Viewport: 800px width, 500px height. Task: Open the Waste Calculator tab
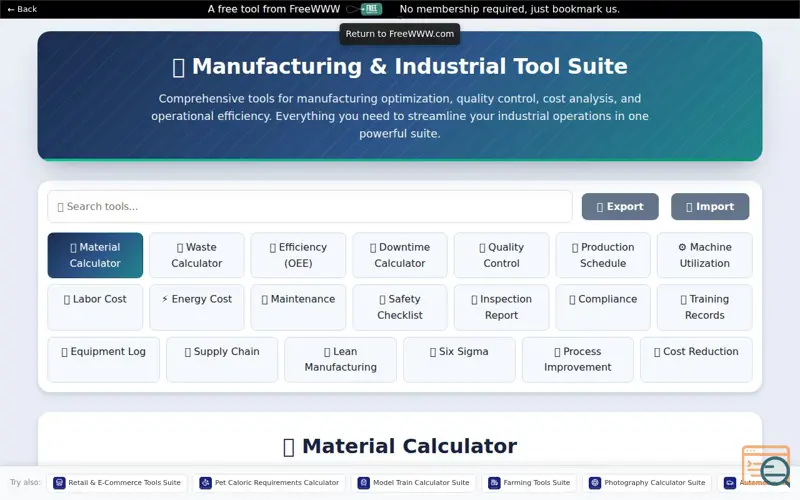pos(196,255)
